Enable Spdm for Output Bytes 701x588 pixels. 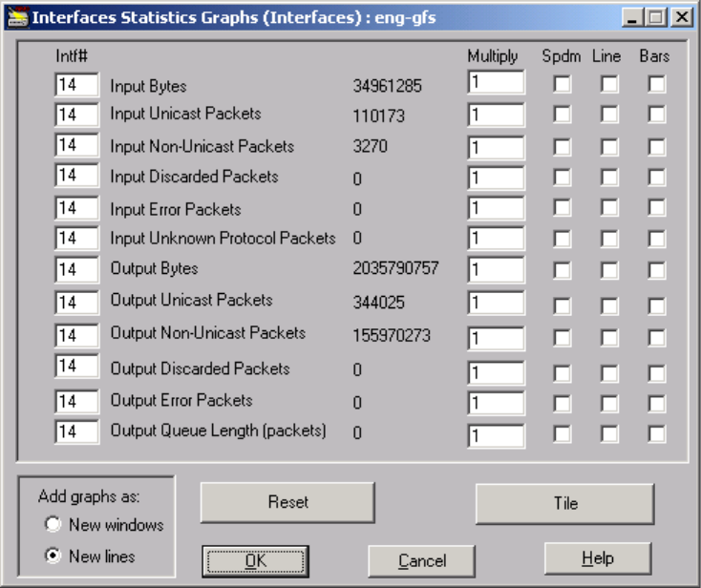pos(562,270)
